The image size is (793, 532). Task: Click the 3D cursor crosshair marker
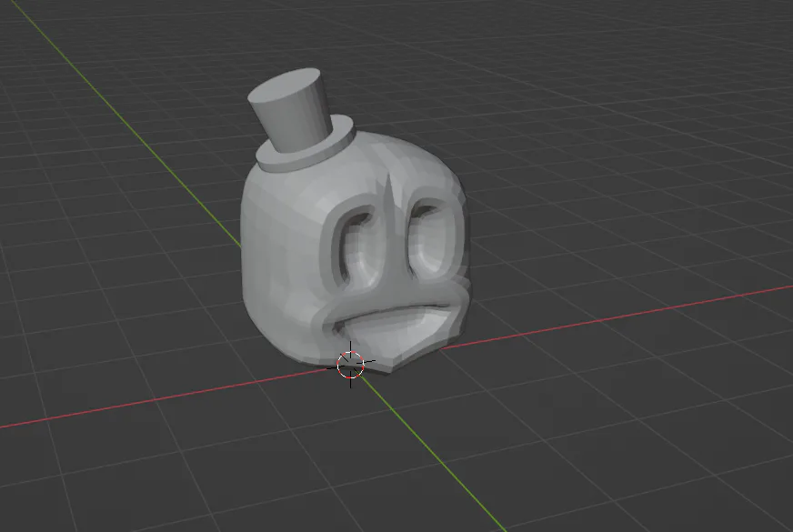pyautogui.click(x=350, y=364)
